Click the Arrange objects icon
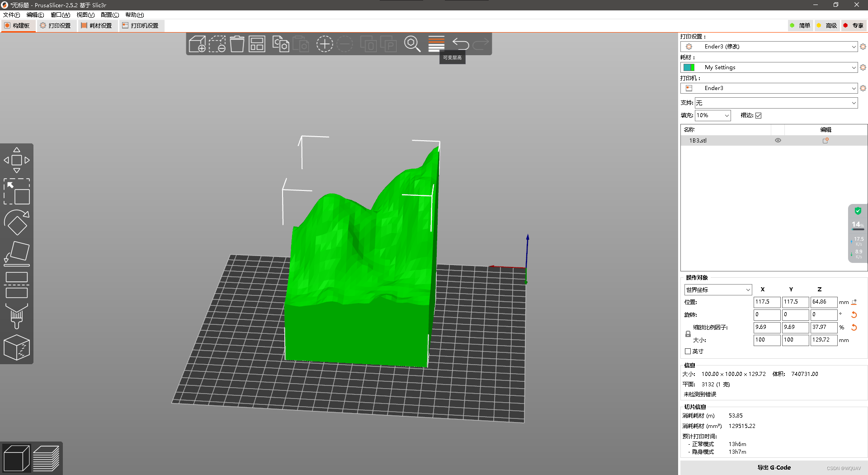This screenshot has width=868, height=475. [x=257, y=44]
